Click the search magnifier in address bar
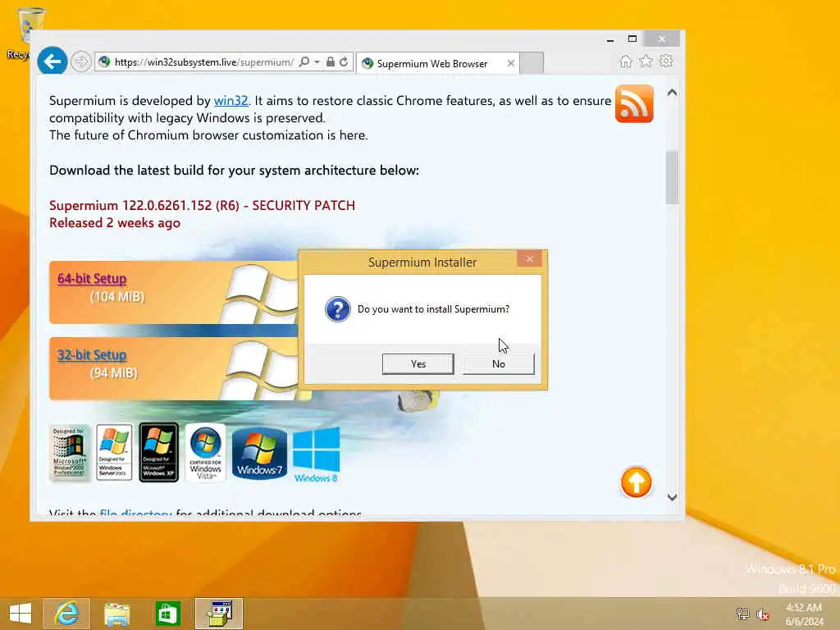 [304, 62]
